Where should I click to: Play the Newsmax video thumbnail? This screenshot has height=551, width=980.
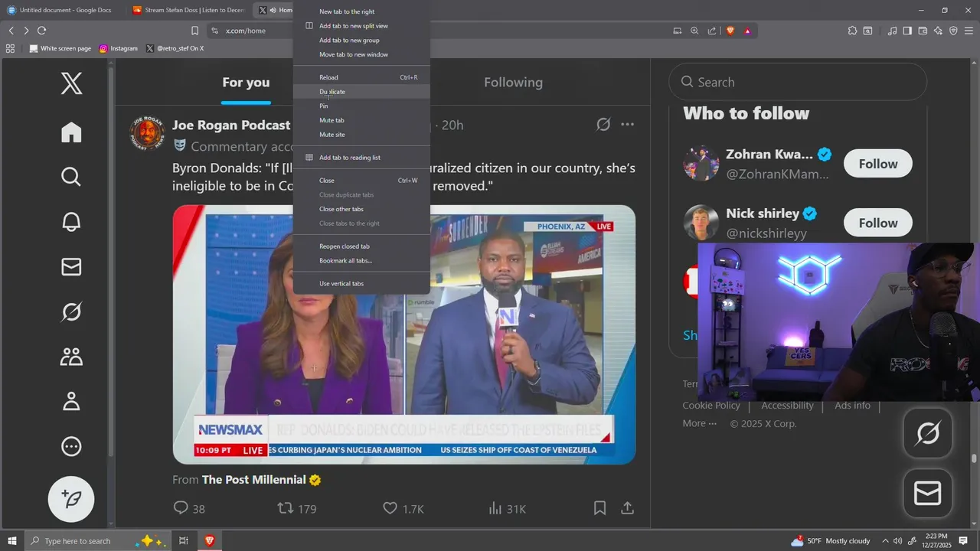[404, 334]
